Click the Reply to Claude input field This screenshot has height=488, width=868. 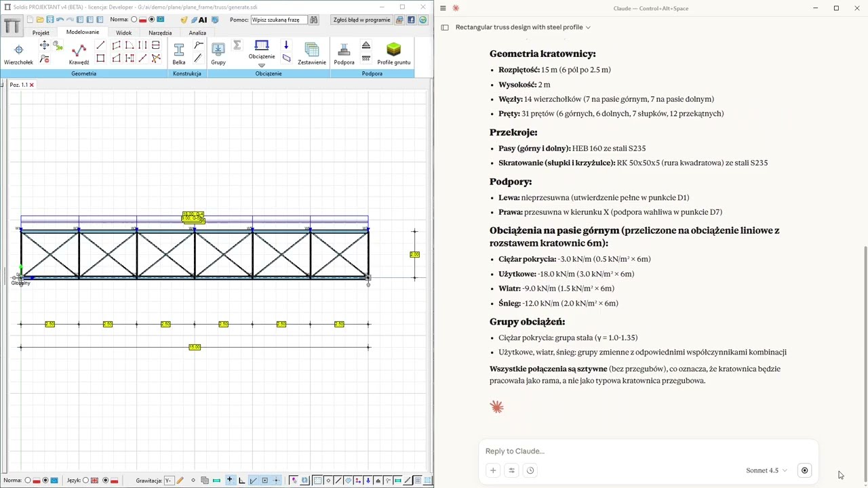coord(648,451)
